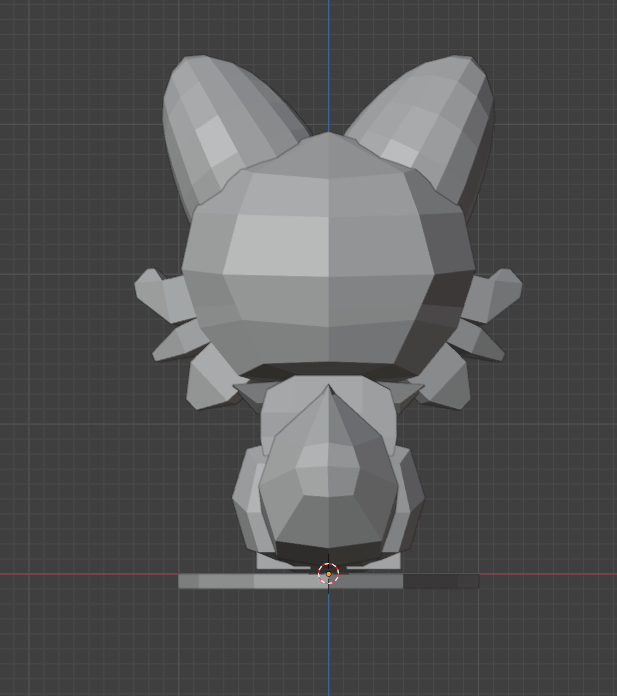The image size is (617, 696).
Task: Click the lowest right cheek spike
Action: click(448, 385)
